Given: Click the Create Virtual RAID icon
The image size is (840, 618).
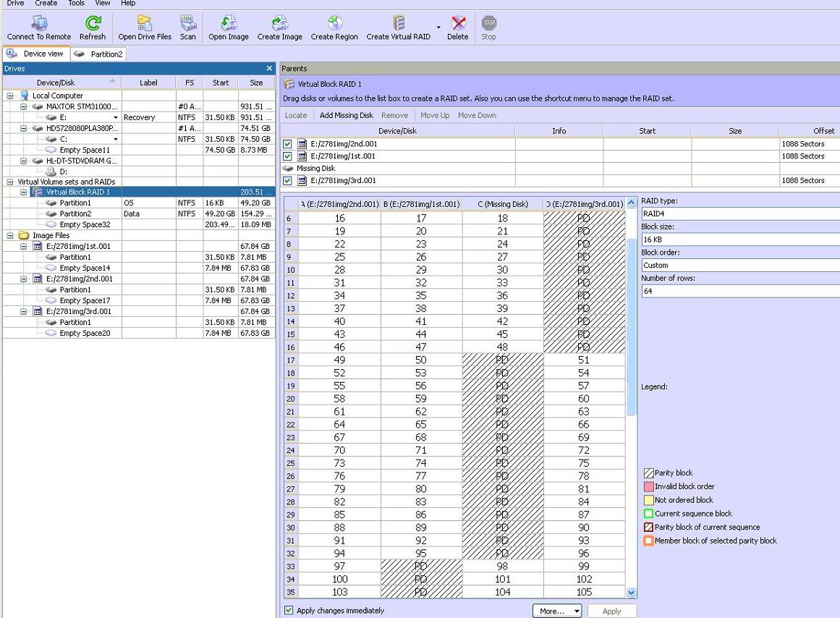Looking at the screenshot, I should pyautogui.click(x=398, y=25).
